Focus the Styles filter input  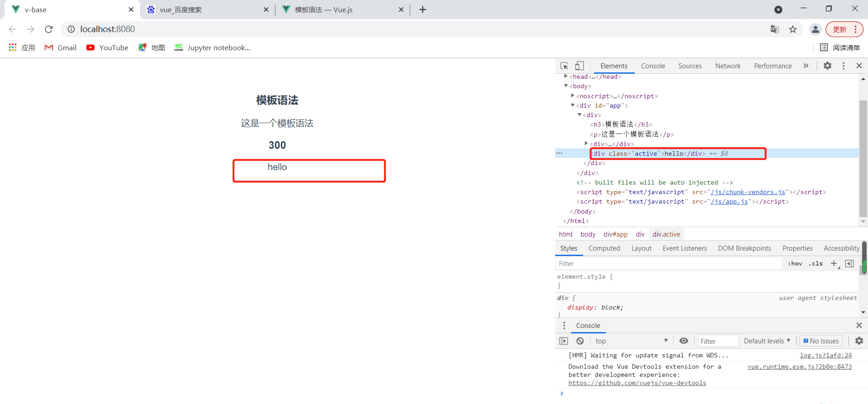pyautogui.click(x=669, y=263)
